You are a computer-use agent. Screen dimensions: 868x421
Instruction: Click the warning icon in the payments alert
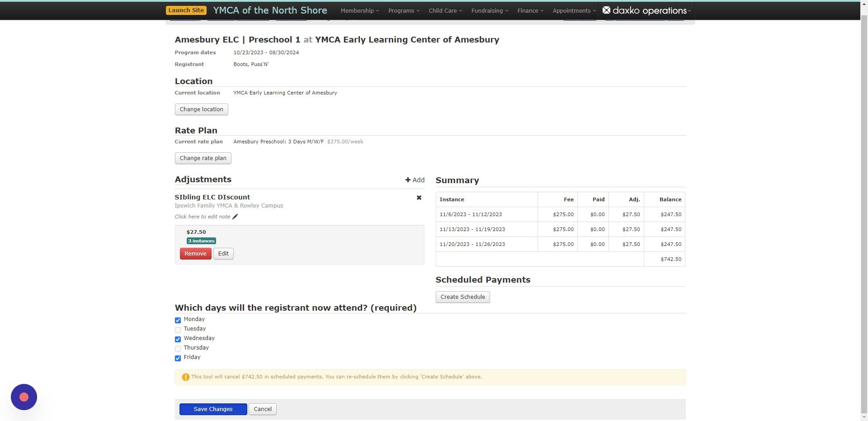point(185,377)
